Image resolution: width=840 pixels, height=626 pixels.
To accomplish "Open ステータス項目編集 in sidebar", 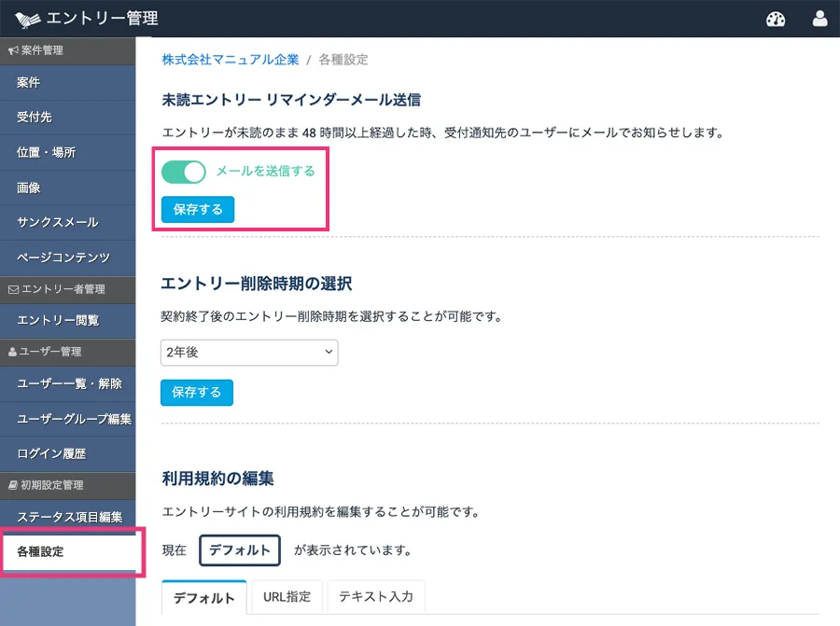I will coord(69,517).
